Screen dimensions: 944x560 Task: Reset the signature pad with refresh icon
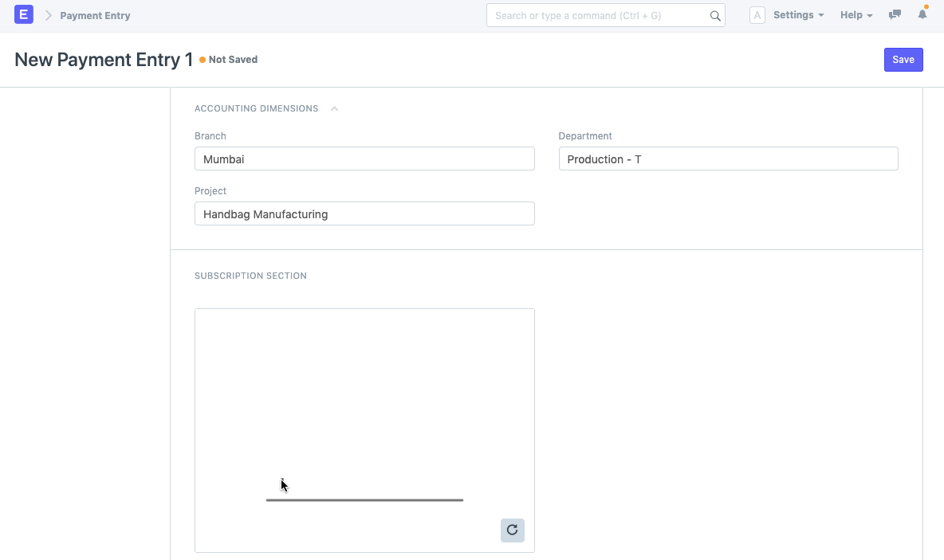tap(513, 530)
